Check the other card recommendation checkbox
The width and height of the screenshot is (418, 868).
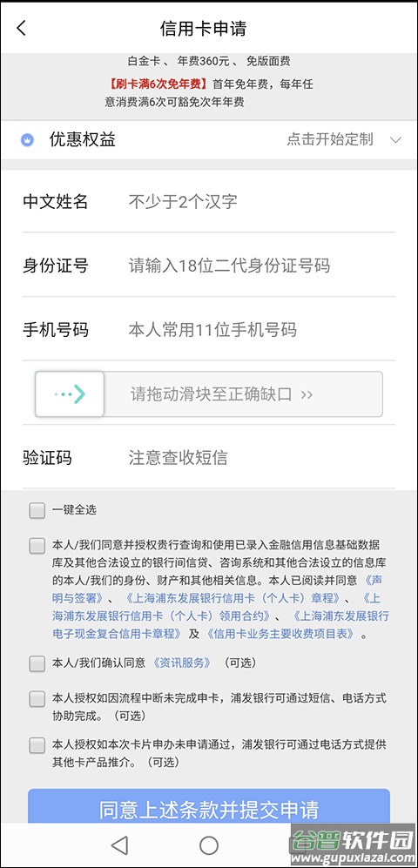[37, 745]
